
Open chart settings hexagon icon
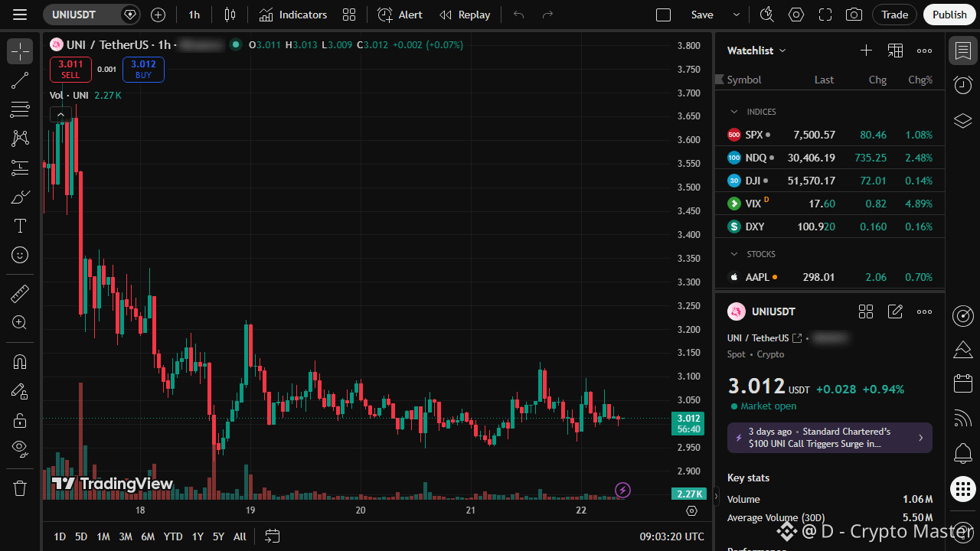[796, 15]
